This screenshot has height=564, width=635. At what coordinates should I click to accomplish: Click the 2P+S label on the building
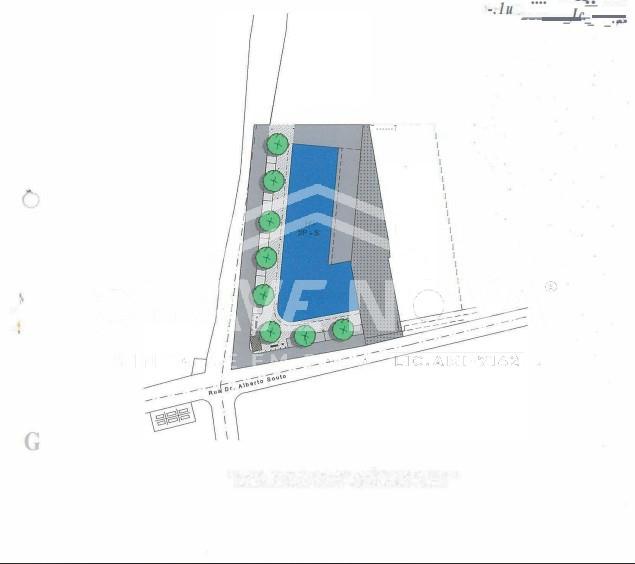(308, 232)
